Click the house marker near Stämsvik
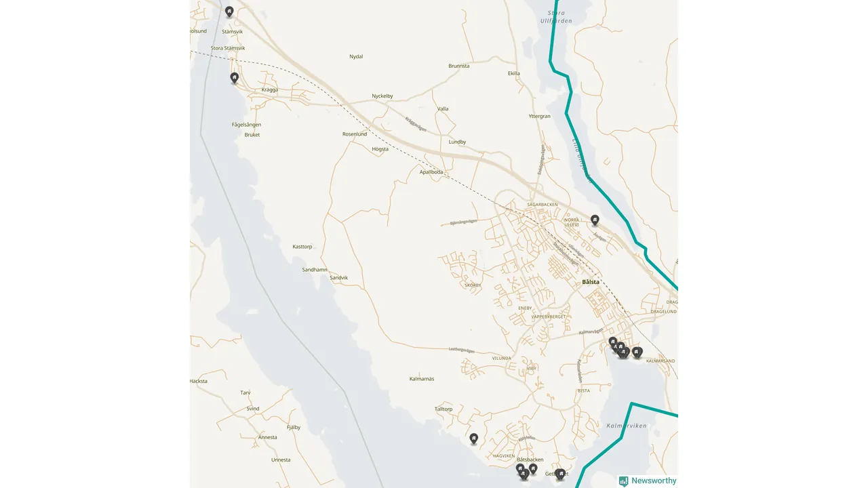This screenshot has width=868, height=488. point(229,11)
